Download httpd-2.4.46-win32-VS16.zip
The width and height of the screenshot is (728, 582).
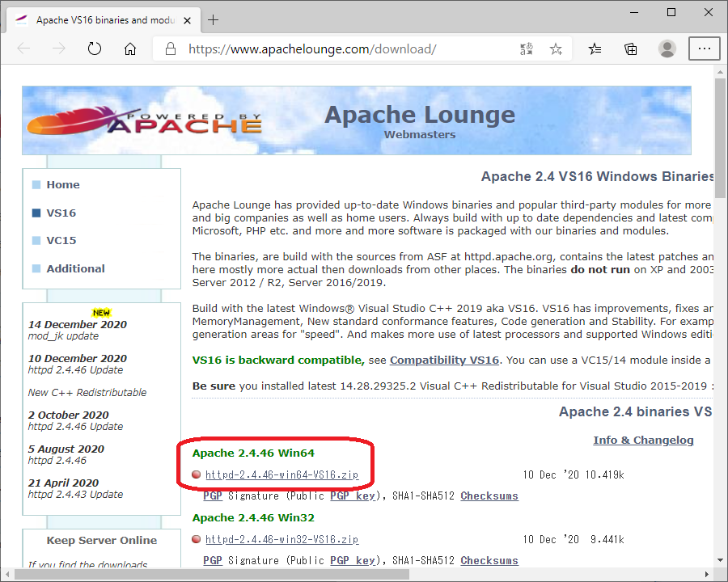point(281,539)
